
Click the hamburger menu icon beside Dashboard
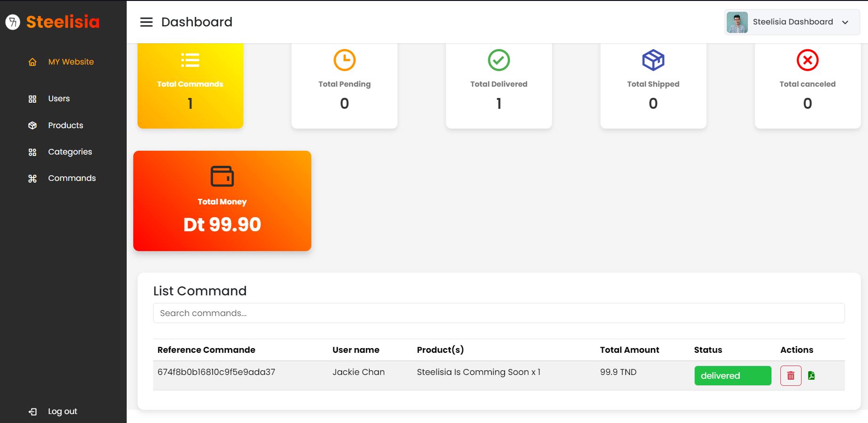click(x=146, y=22)
